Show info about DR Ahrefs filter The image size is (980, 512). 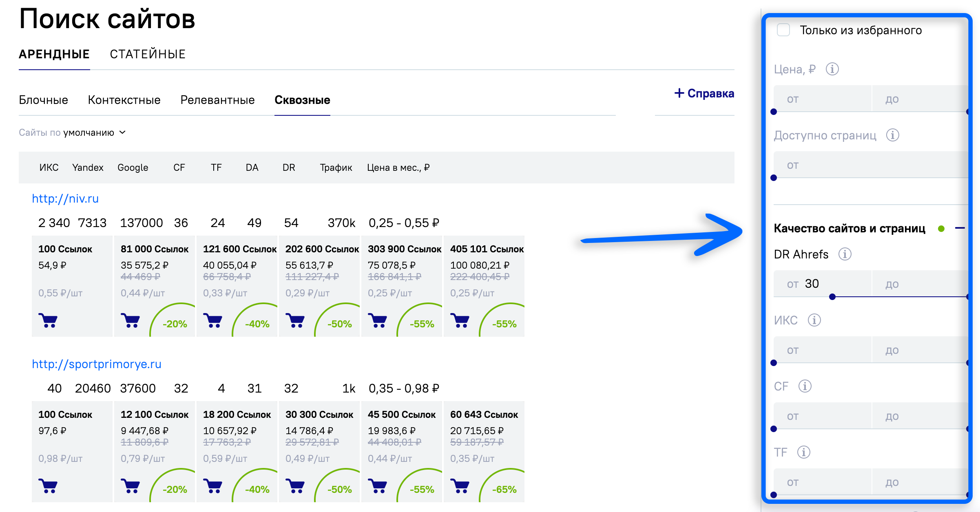pos(845,254)
